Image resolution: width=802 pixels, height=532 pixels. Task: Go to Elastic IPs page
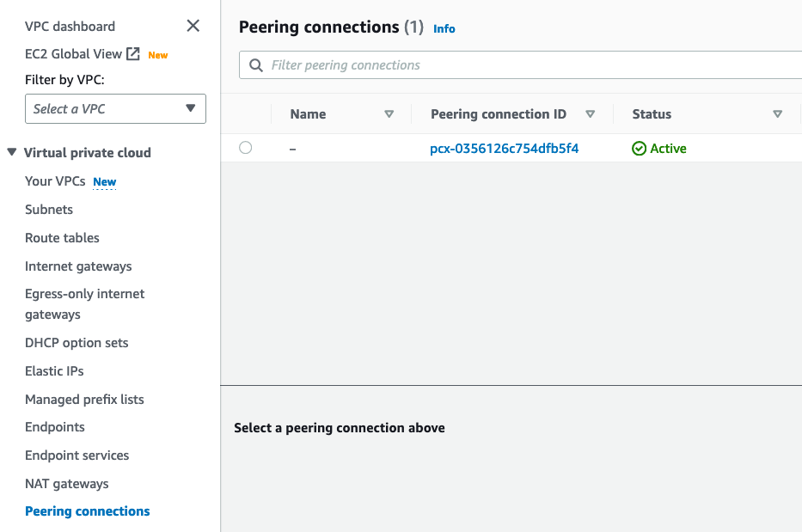coord(54,371)
